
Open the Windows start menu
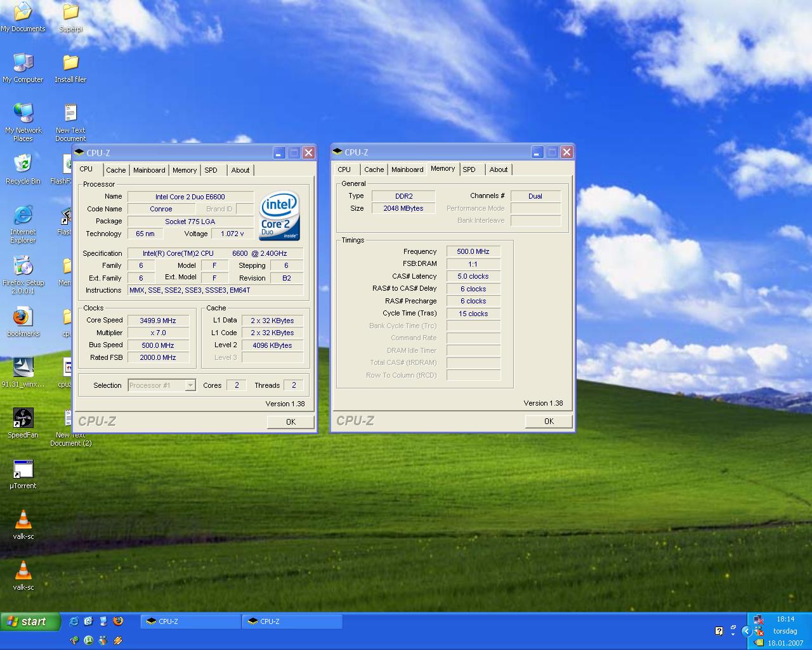pyautogui.click(x=30, y=621)
